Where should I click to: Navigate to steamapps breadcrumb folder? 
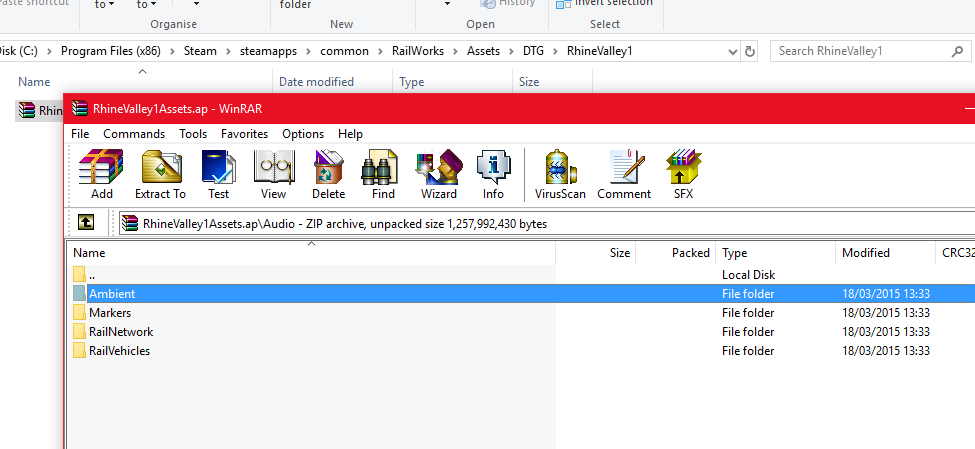[270, 51]
